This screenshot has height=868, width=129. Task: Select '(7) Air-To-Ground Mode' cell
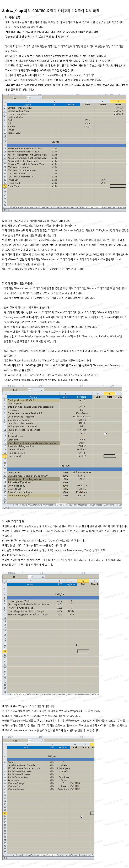point(30,608)
